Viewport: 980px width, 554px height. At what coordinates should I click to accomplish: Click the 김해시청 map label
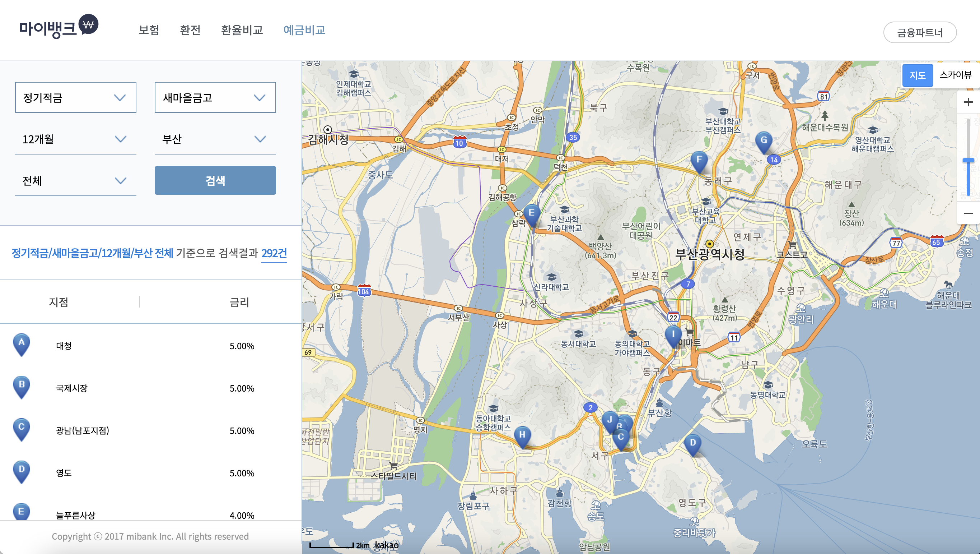pos(328,139)
